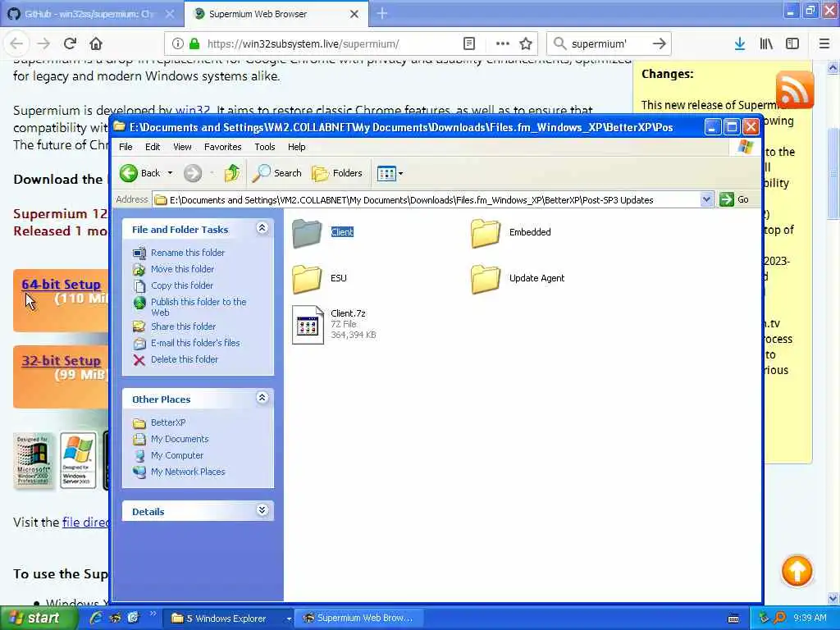Go up one folder level in Explorer
Image resolution: width=840 pixels, height=630 pixels.
[232, 173]
